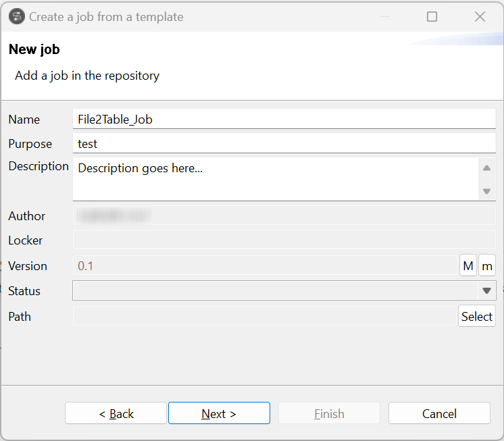Click the disabled Finish button
The height and width of the screenshot is (441, 504).
click(329, 413)
